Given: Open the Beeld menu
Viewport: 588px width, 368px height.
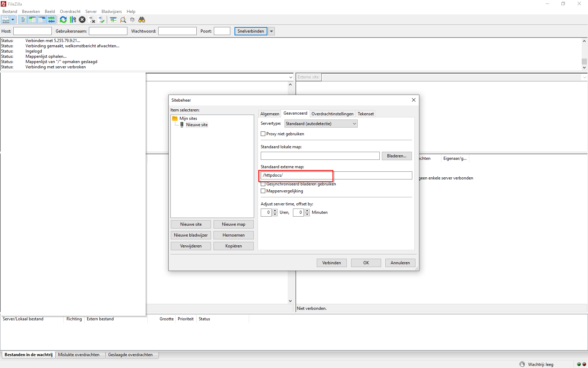Looking at the screenshot, I should pyautogui.click(x=50, y=12).
